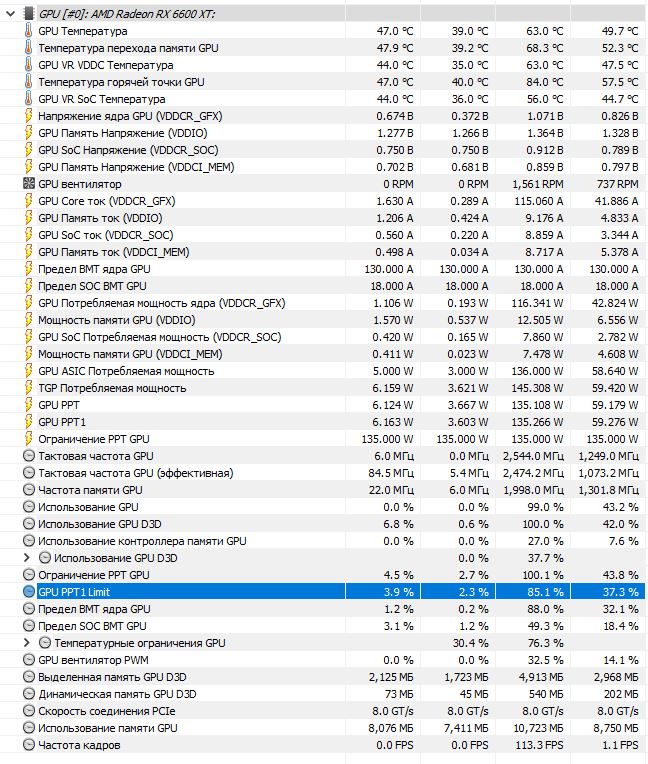The height and width of the screenshot is (764, 648).
Task: Click the round icon for Динамическая память GPU D3D
Action: [29, 694]
